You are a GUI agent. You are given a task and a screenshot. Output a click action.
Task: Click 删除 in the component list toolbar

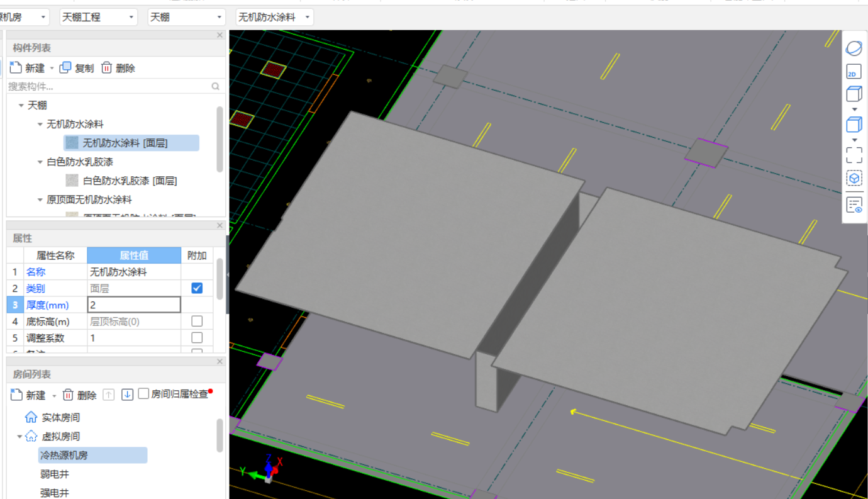[118, 68]
